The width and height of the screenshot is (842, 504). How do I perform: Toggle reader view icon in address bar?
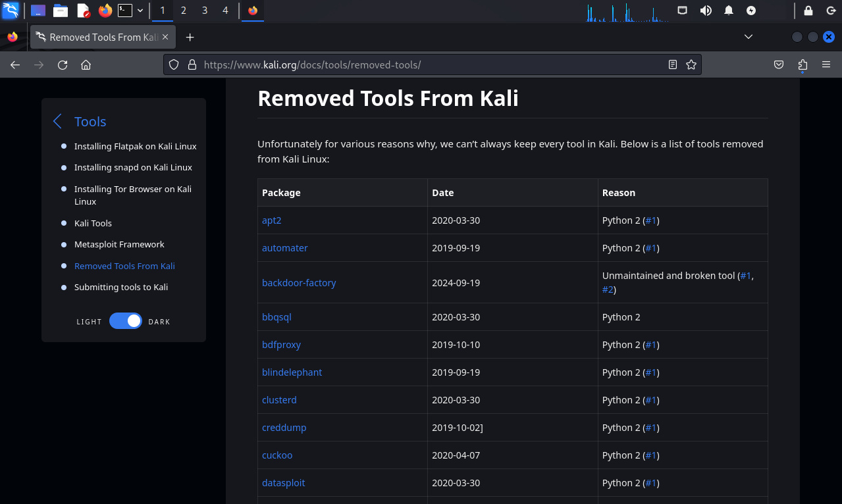pyautogui.click(x=672, y=64)
